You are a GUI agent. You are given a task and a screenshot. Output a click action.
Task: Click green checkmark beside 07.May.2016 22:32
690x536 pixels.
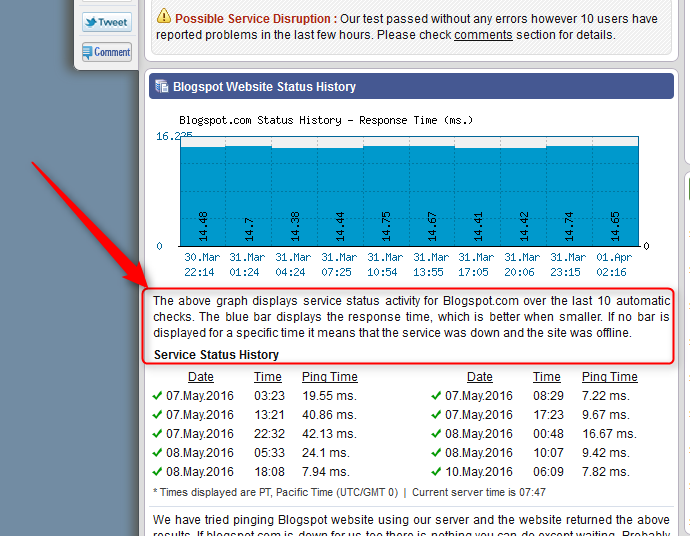point(157,433)
